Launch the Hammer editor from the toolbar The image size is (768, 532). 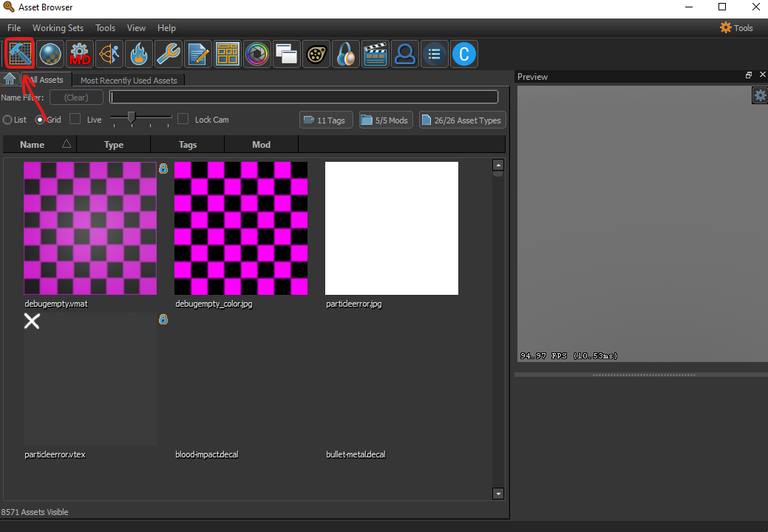[20, 54]
